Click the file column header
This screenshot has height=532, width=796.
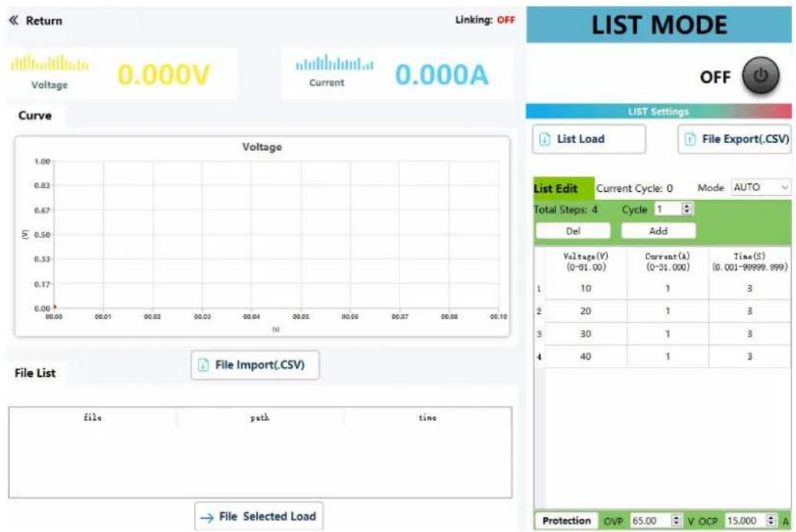coord(92,417)
